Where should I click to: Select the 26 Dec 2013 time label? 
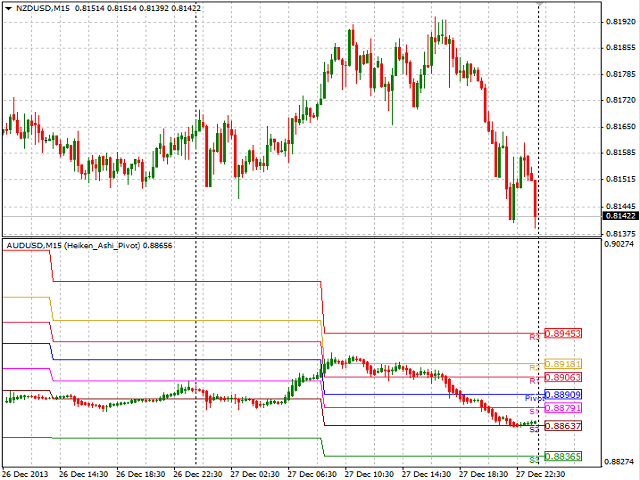pos(25,474)
